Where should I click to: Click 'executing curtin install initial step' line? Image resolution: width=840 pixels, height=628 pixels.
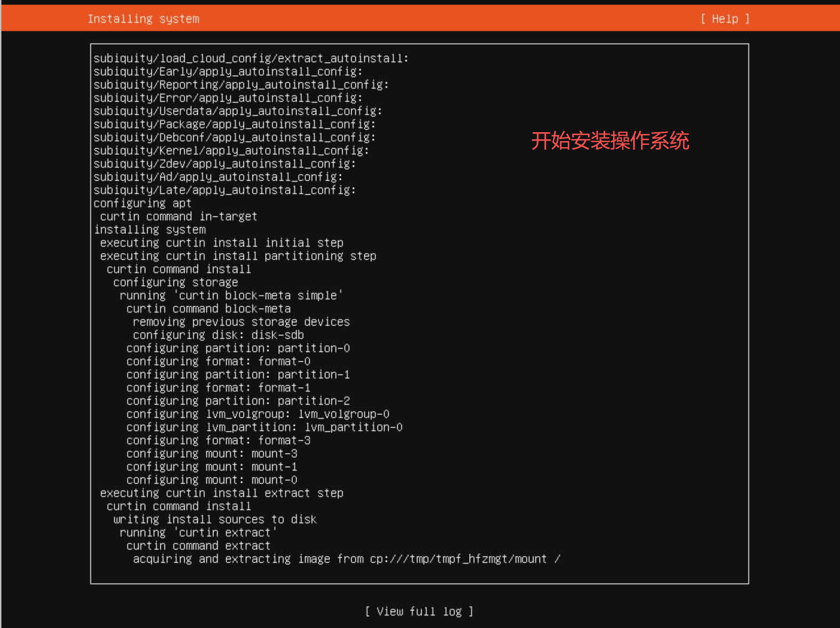click(221, 243)
